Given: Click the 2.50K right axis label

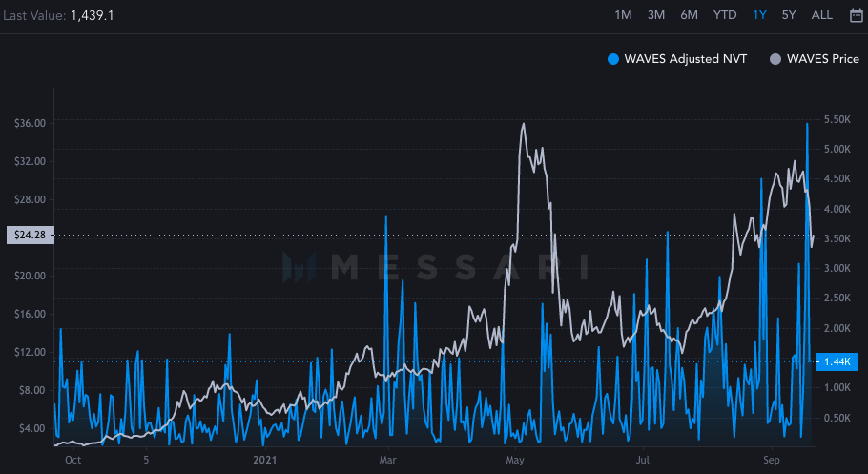Looking at the screenshot, I should [837, 298].
